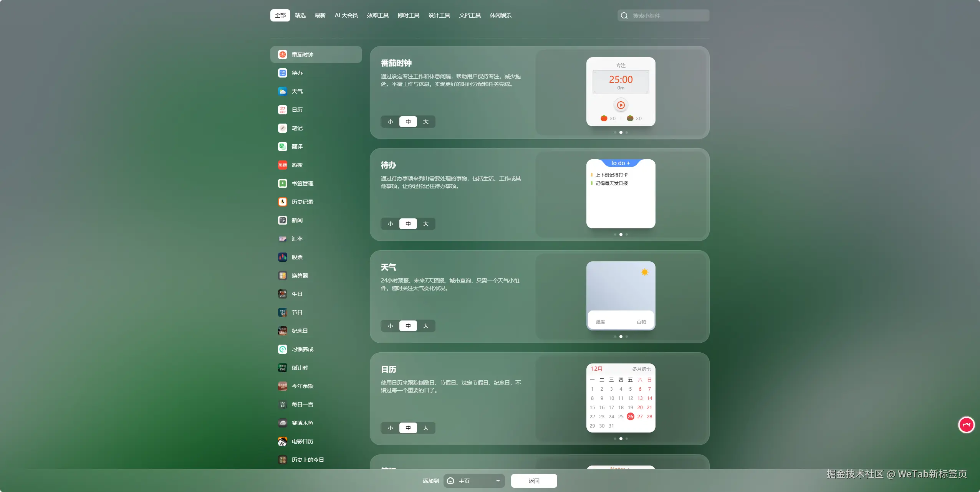Choose 大 size for the 天气 widget
This screenshot has height=492, width=980.
[x=426, y=326]
